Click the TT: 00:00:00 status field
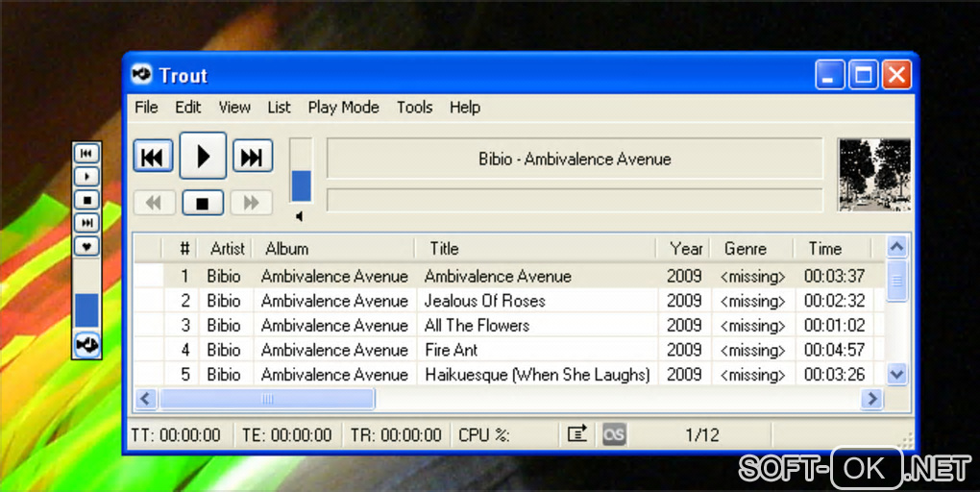Image resolution: width=980 pixels, height=492 pixels. 176,435
